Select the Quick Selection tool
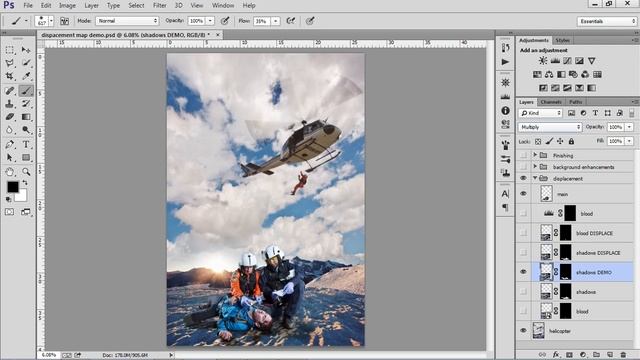The width and height of the screenshot is (640, 360). pyautogui.click(x=26, y=63)
